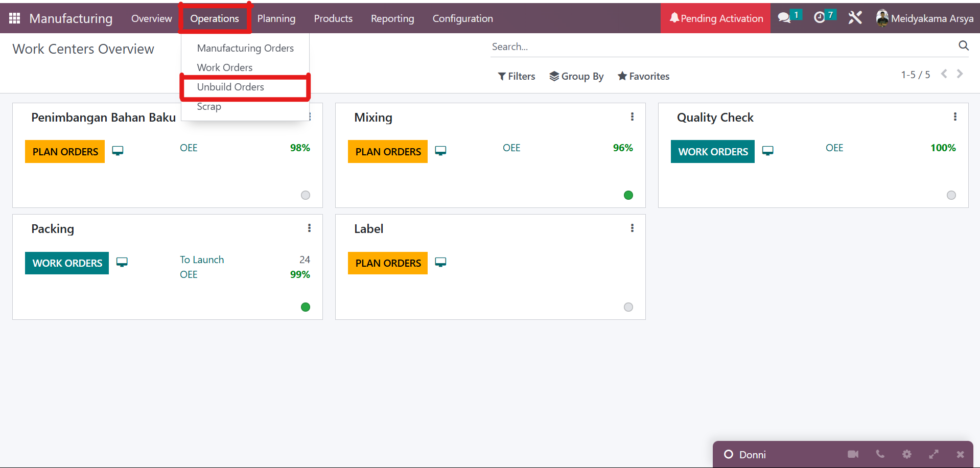
Task: Expand the Filters dropdown
Action: click(516, 76)
